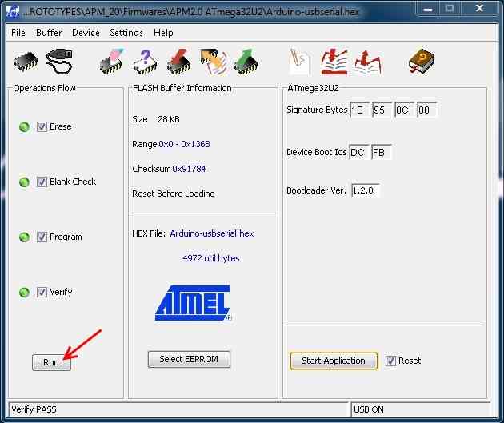Uncheck the Erase checkbox

[x=42, y=126]
